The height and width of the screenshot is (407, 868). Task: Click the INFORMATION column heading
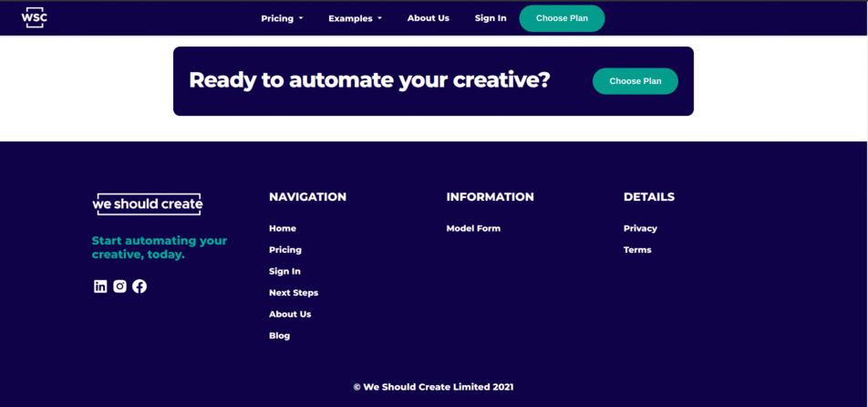click(490, 197)
